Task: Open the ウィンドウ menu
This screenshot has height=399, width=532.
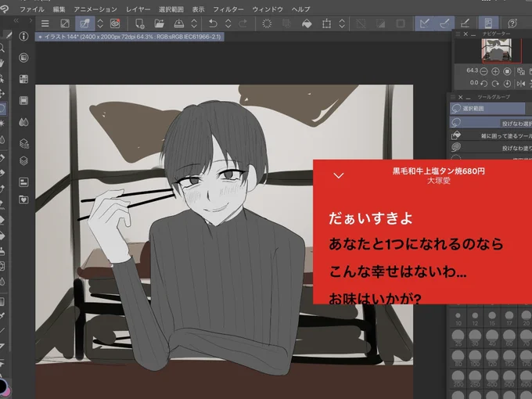Action: (x=268, y=9)
